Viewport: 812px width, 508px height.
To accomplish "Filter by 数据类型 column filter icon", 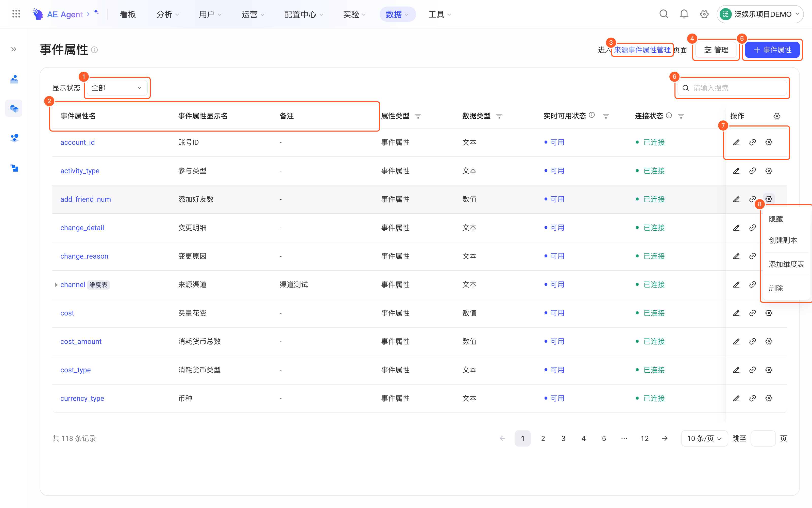I will (499, 116).
